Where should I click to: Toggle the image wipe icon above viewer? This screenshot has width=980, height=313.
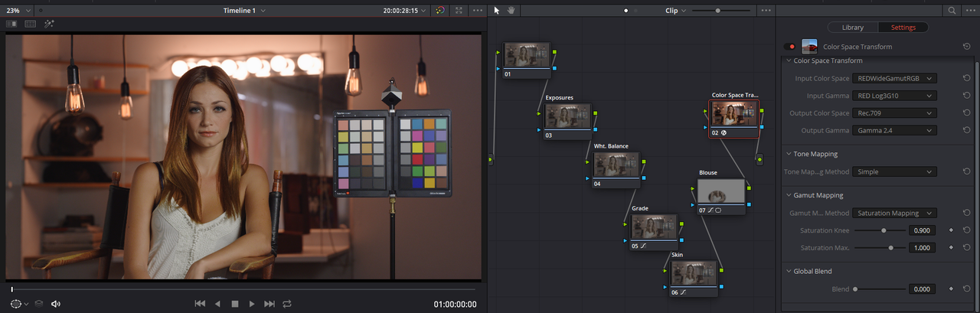coord(11,24)
